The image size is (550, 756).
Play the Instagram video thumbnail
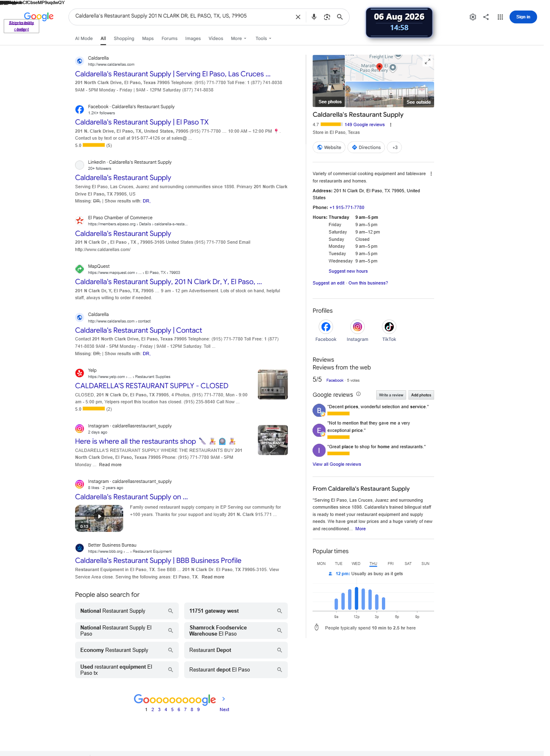coord(99,518)
